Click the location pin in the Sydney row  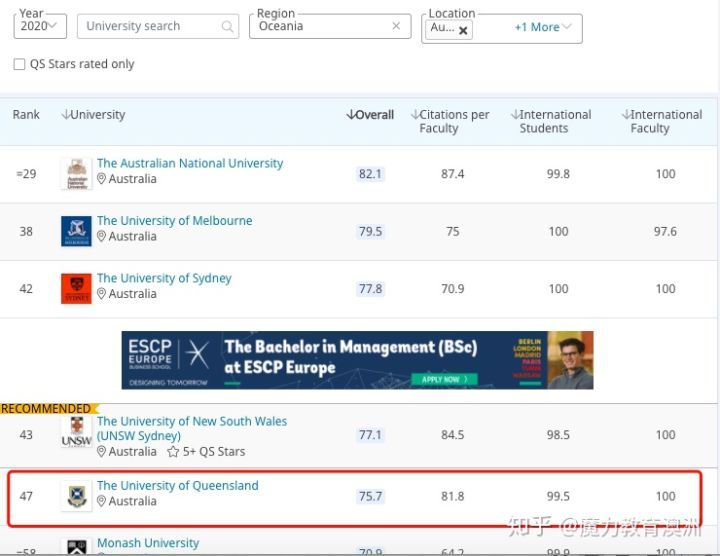pyautogui.click(x=101, y=293)
